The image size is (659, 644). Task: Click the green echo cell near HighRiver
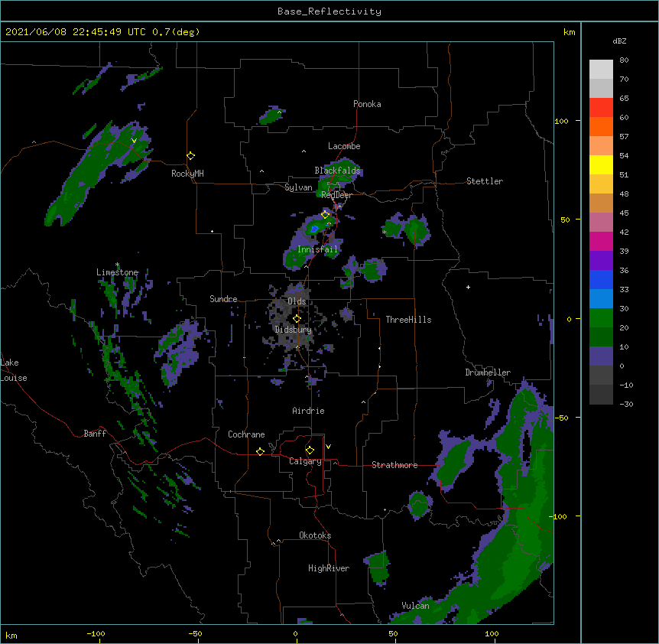pos(377,568)
